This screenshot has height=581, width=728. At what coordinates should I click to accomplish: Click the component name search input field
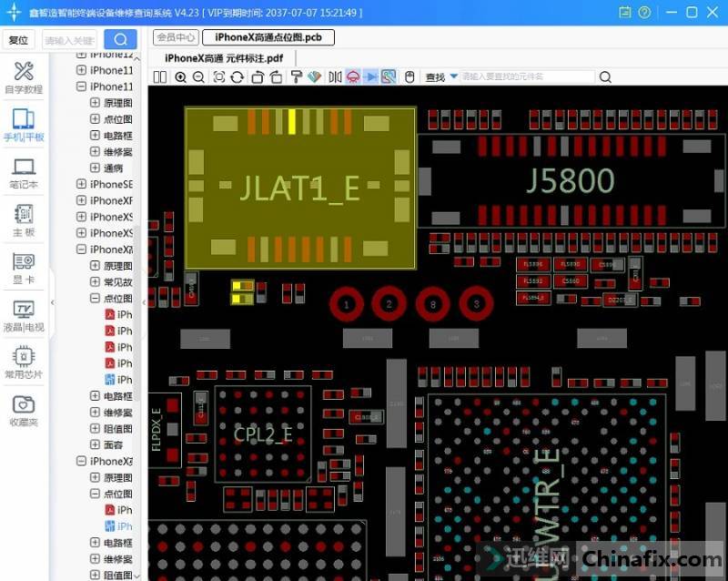pyautogui.click(x=526, y=77)
